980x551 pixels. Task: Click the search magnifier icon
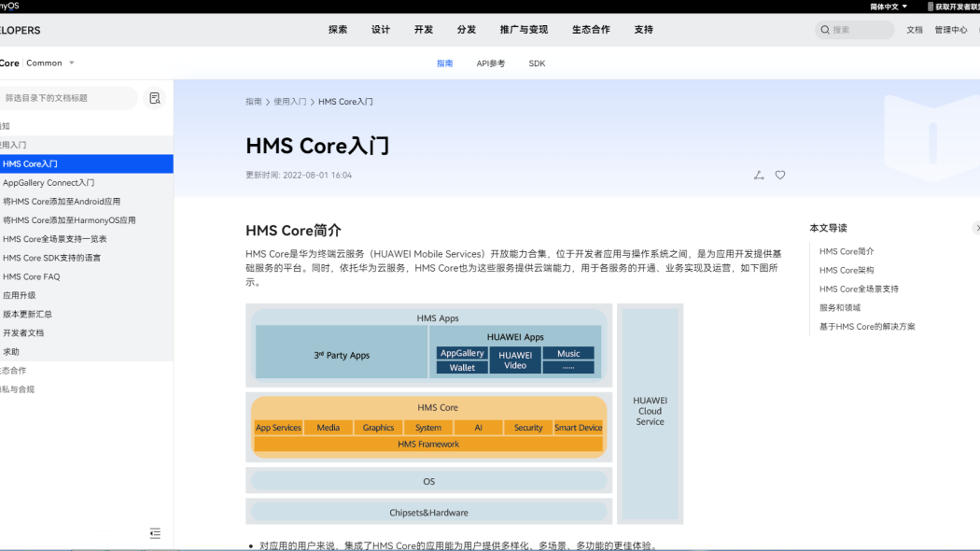click(825, 29)
